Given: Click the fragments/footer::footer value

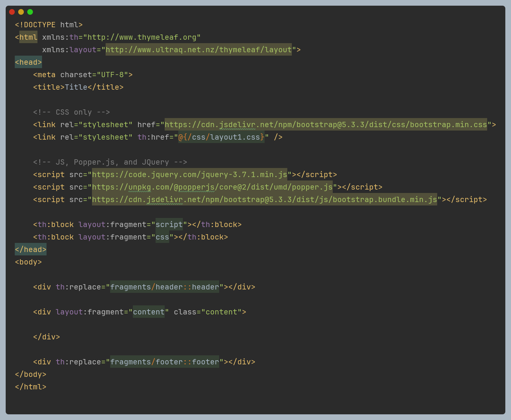Looking at the screenshot, I should point(165,362).
